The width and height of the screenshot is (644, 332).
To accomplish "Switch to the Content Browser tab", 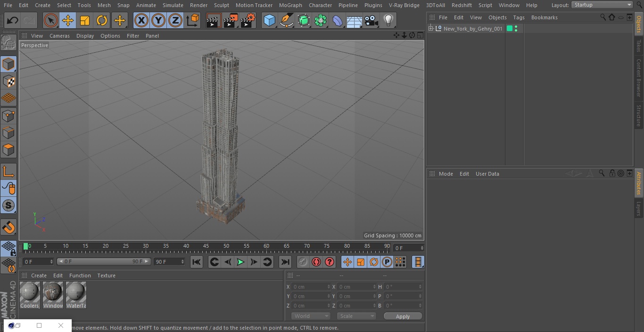I will 639,77.
